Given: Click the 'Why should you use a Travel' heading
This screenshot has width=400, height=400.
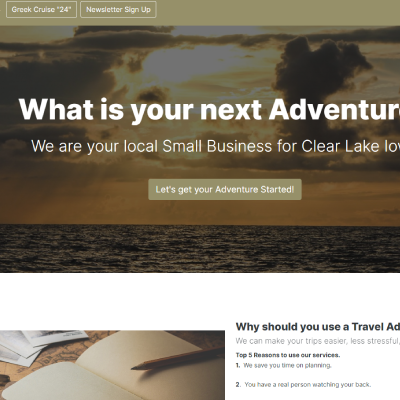Looking at the screenshot, I should point(318,327).
